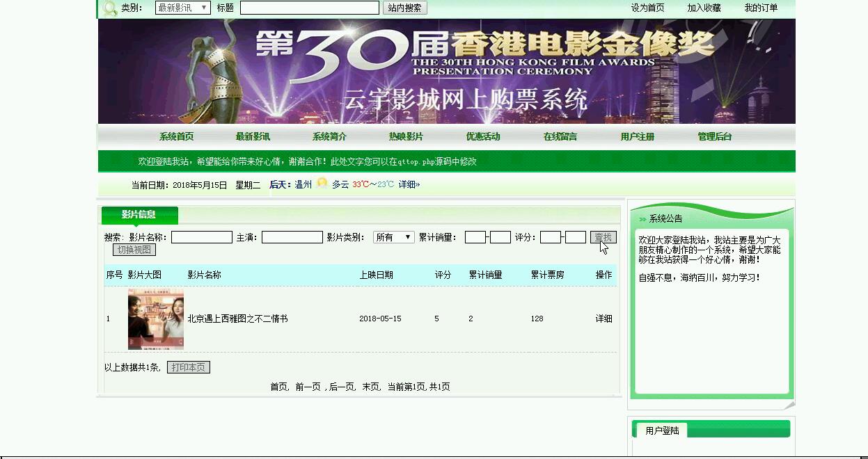Click the 影片名称 search input

coord(202,237)
